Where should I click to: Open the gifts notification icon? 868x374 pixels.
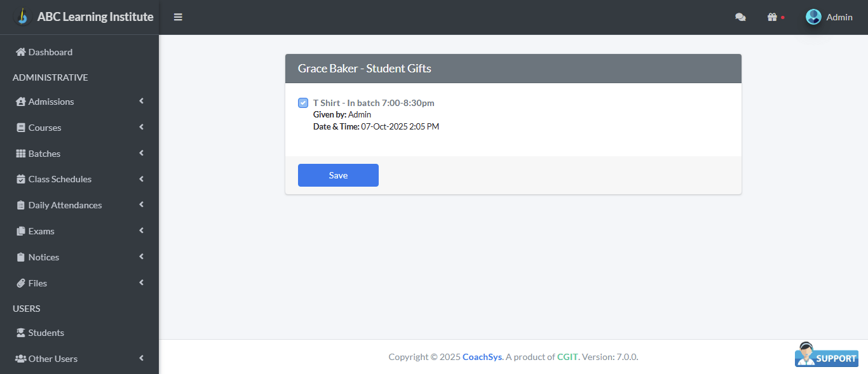click(773, 17)
